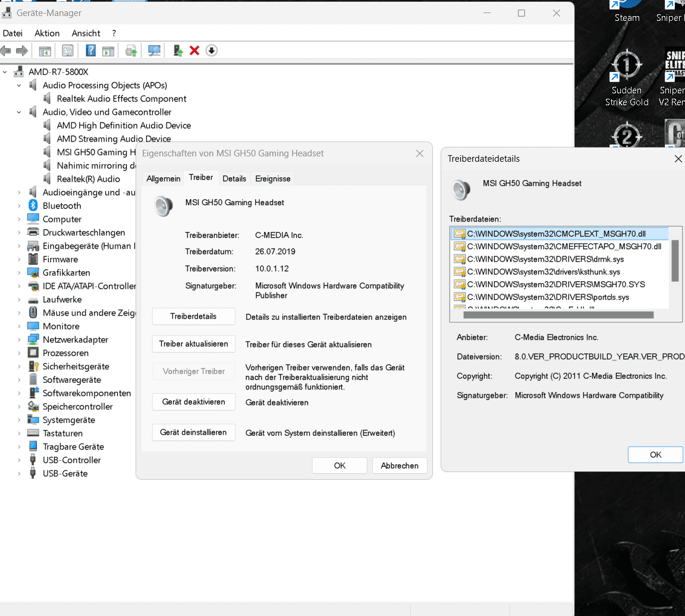This screenshot has height=616, width=685.
Task: Click the Treiberdetails button
Action: [x=193, y=316]
